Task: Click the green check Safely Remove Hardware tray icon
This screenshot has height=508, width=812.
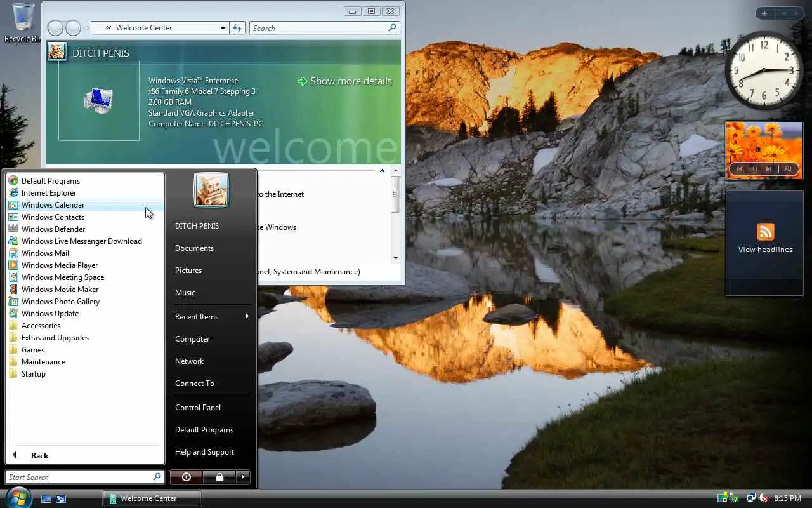Action: [x=733, y=498]
